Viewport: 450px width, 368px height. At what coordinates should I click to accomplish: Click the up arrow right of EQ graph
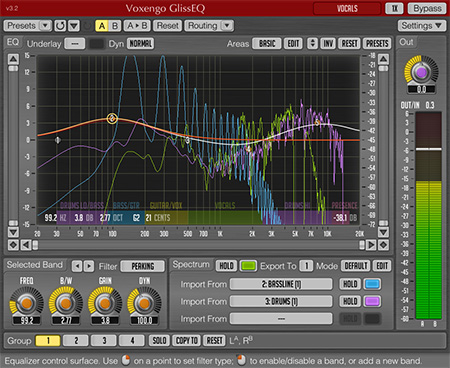(383, 59)
